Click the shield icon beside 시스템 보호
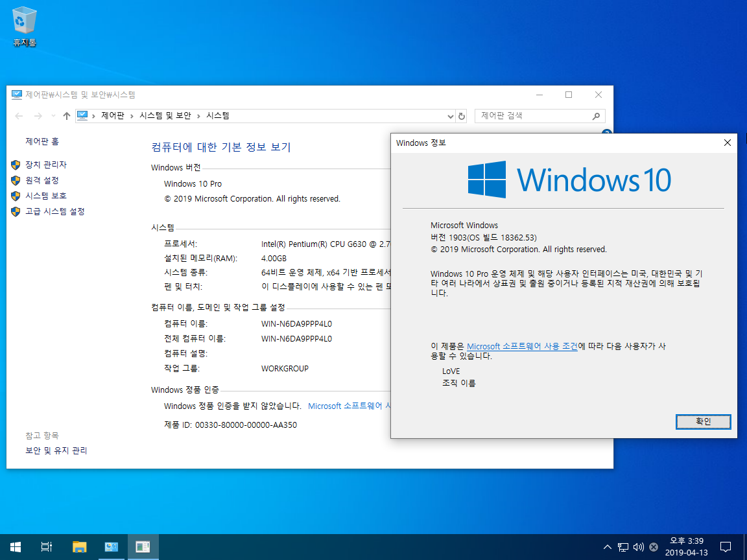The width and height of the screenshot is (747, 560). pos(16,196)
